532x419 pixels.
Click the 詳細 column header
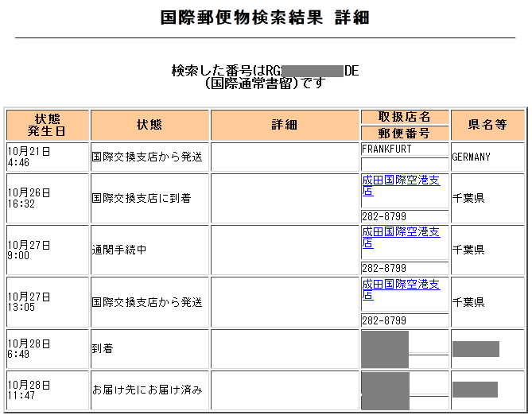tap(284, 125)
